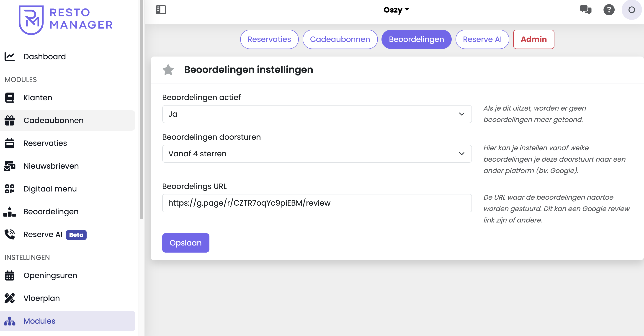644x336 pixels.
Task: Click the Modules sitemap icon
Action: pos(10,321)
